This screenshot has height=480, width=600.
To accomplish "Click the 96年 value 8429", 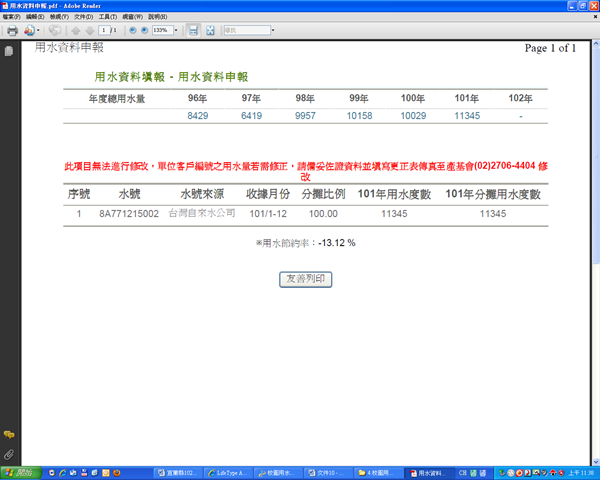I will click(x=197, y=116).
